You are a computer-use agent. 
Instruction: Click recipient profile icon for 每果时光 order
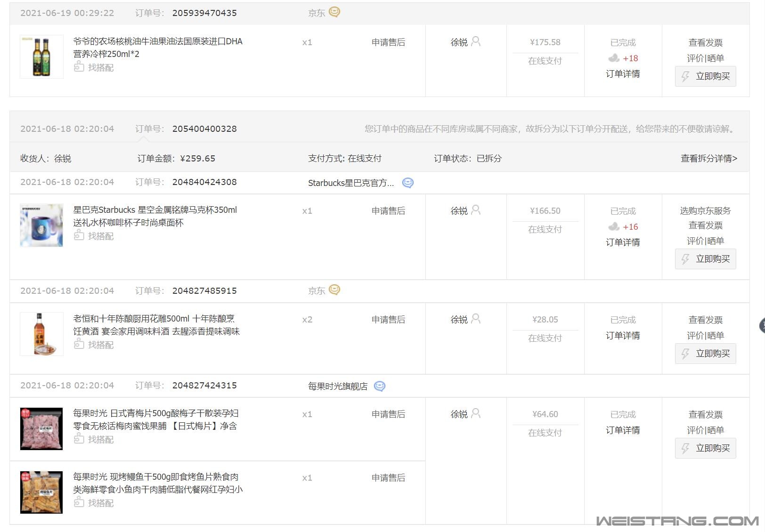pos(476,413)
